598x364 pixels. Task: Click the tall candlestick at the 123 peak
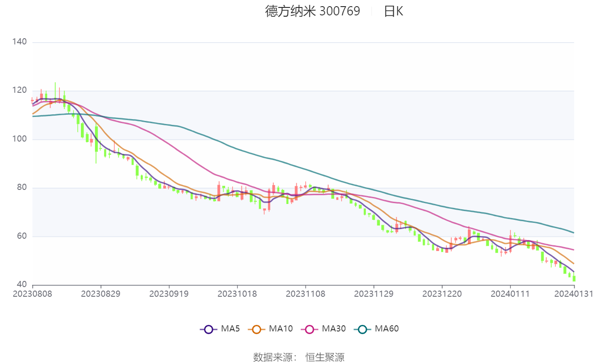point(55,91)
